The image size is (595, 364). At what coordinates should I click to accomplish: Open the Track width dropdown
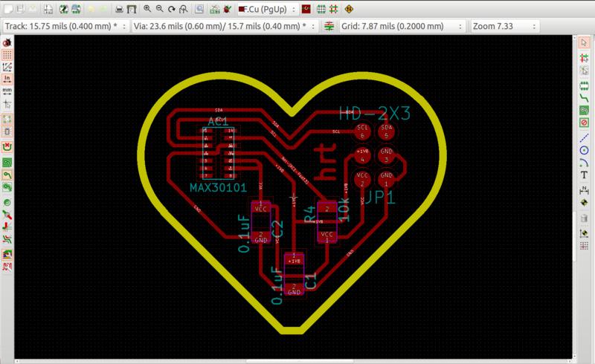(65, 26)
